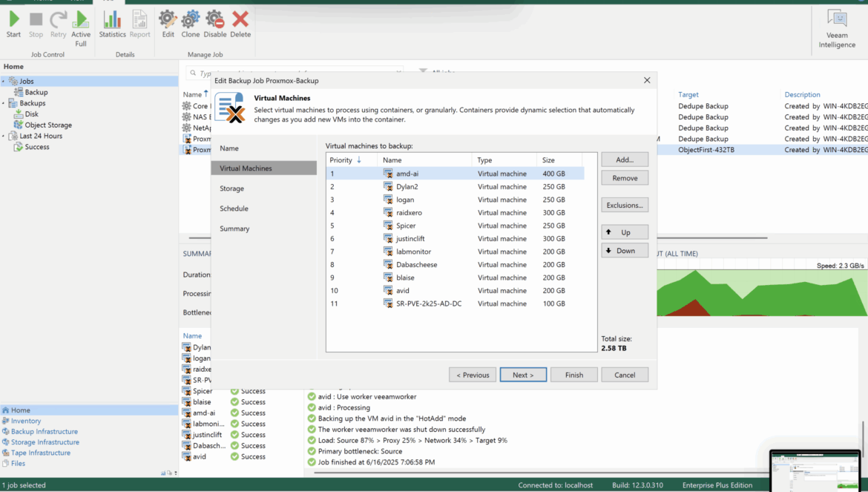Screen dimensions: 868x492
Task: Click the Next button
Action: tap(523, 375)
